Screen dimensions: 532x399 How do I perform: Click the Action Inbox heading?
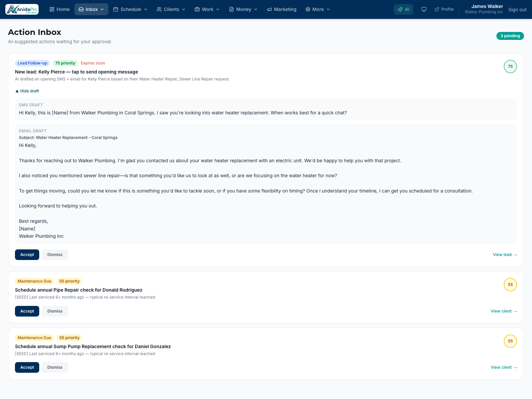pos(35,32)
